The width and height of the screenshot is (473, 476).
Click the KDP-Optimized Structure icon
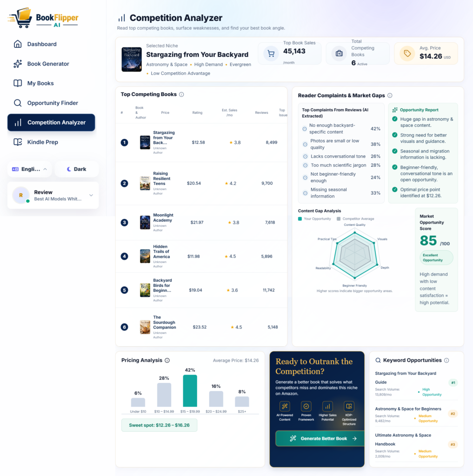point(349,406)
